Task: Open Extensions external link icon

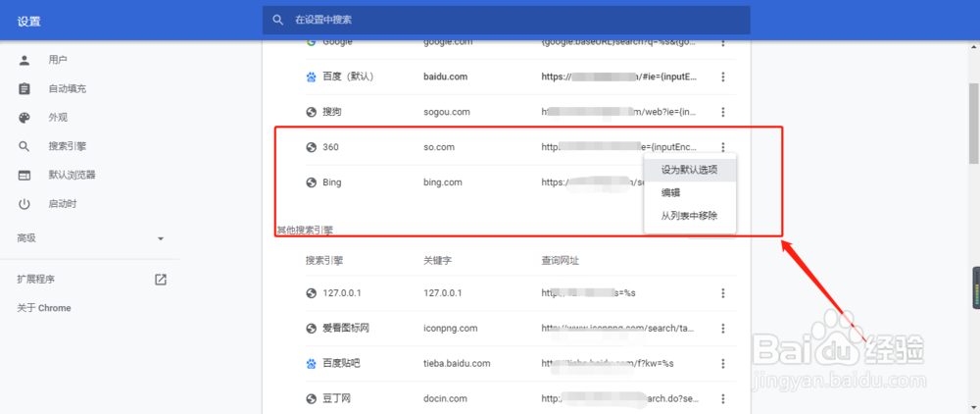Action: (161, 280)
